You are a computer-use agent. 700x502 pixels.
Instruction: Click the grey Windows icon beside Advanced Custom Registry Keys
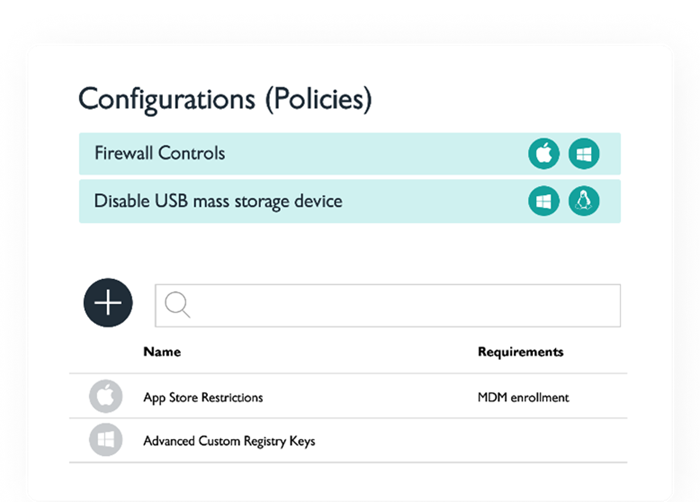click(104, 440)
